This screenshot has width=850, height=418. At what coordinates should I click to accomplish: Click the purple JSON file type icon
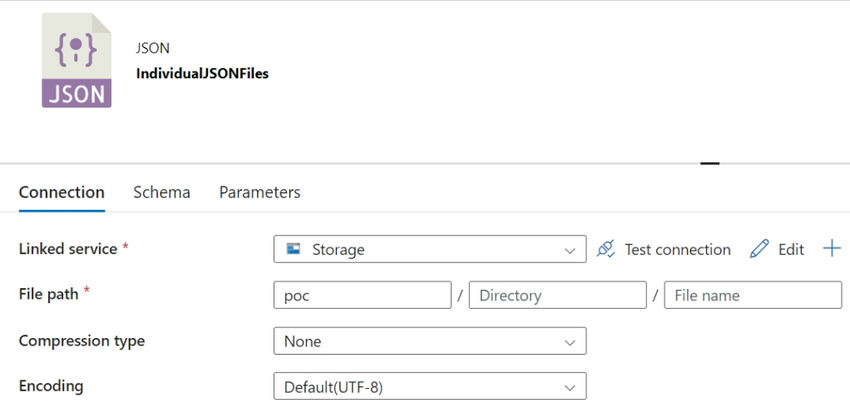pos(76,60)
